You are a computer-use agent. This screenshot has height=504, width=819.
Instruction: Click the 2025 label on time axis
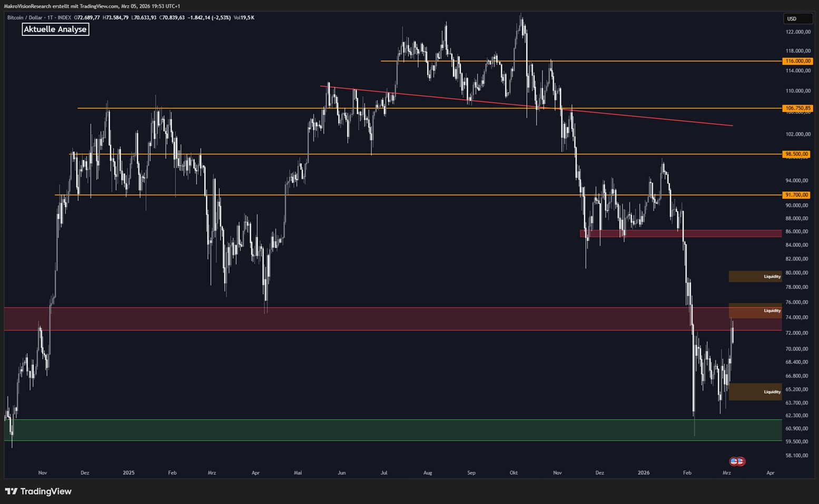pos(129,473)
